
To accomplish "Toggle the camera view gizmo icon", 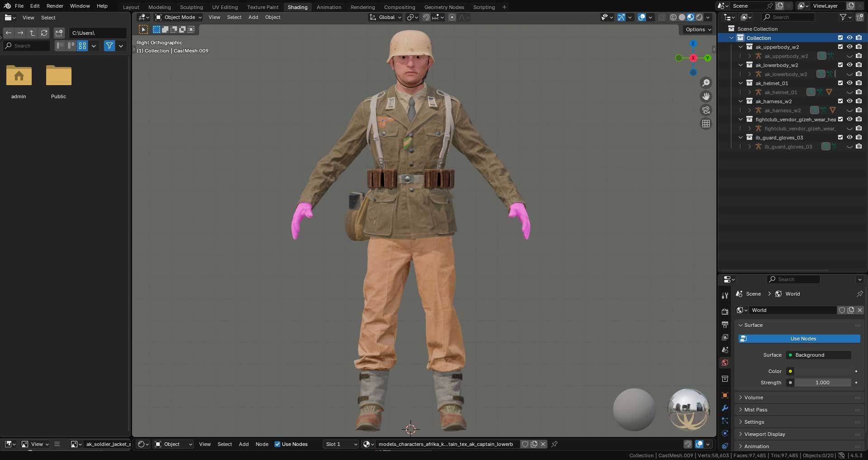I will tap(706, 110).
